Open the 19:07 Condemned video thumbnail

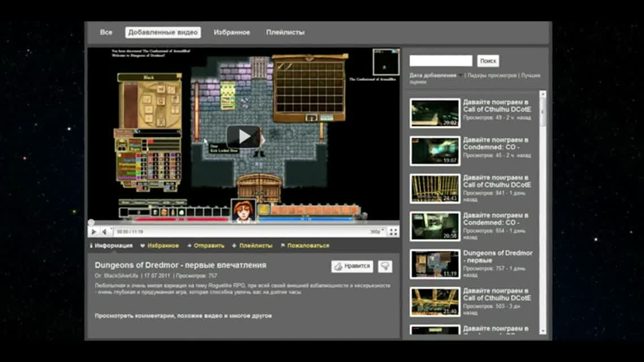click(x=435, y=151)
